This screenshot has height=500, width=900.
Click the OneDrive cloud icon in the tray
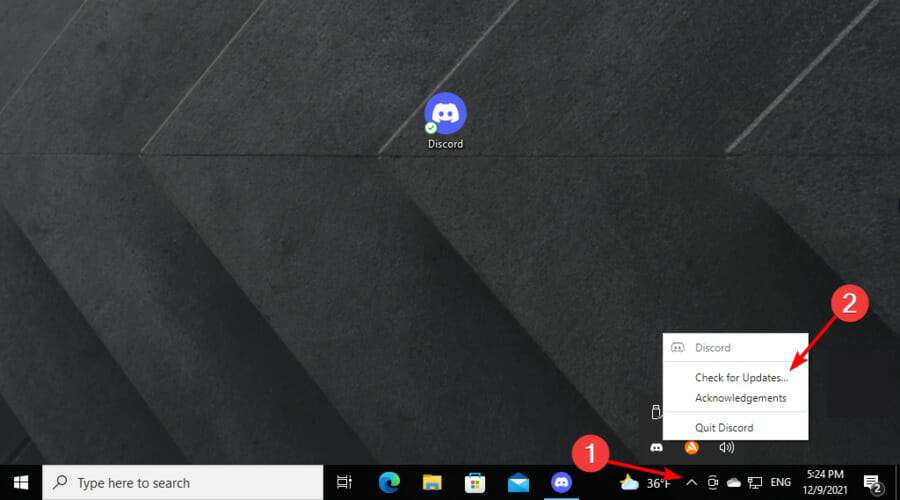tap(734, 483)
